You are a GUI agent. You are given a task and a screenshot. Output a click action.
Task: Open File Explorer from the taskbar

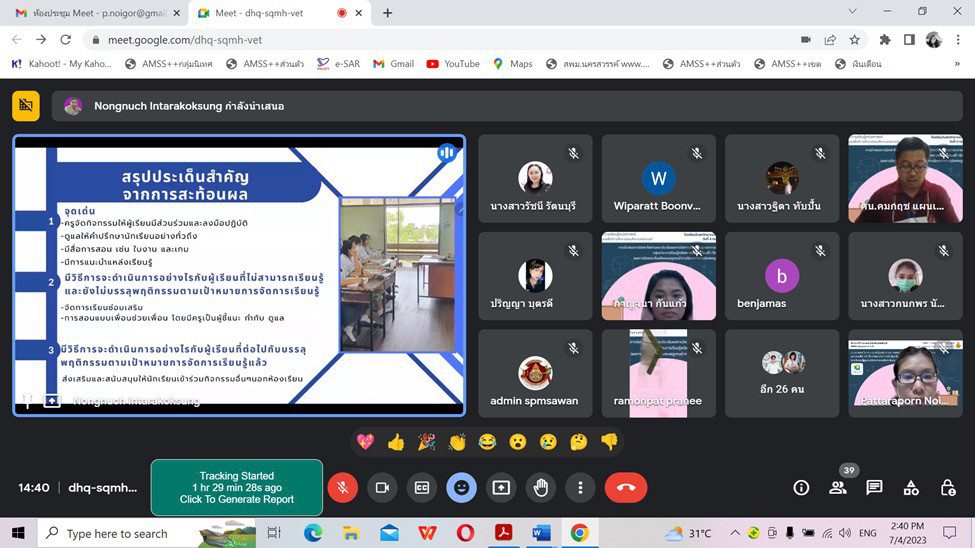[351, 533]
